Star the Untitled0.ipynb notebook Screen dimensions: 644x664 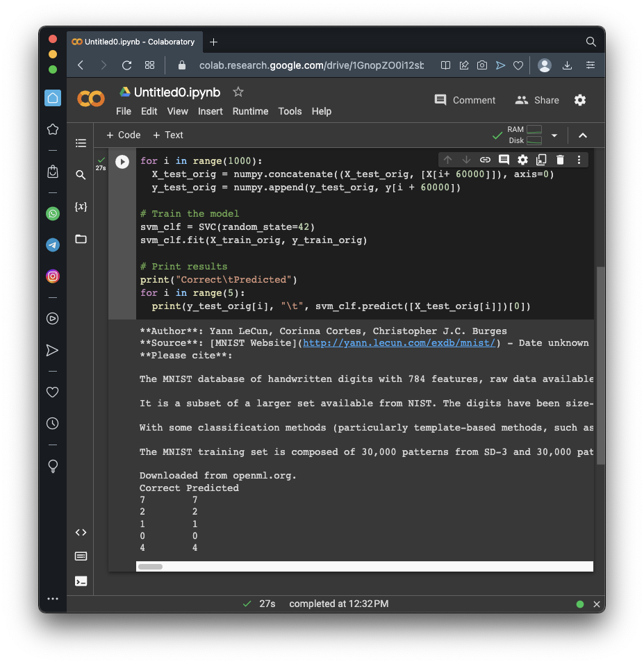click(x=238, y=92)
